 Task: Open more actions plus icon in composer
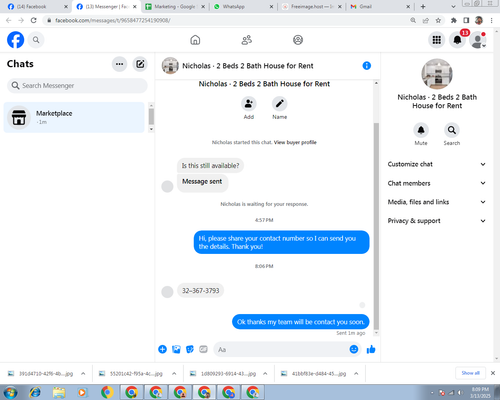[x=162, y=349]
